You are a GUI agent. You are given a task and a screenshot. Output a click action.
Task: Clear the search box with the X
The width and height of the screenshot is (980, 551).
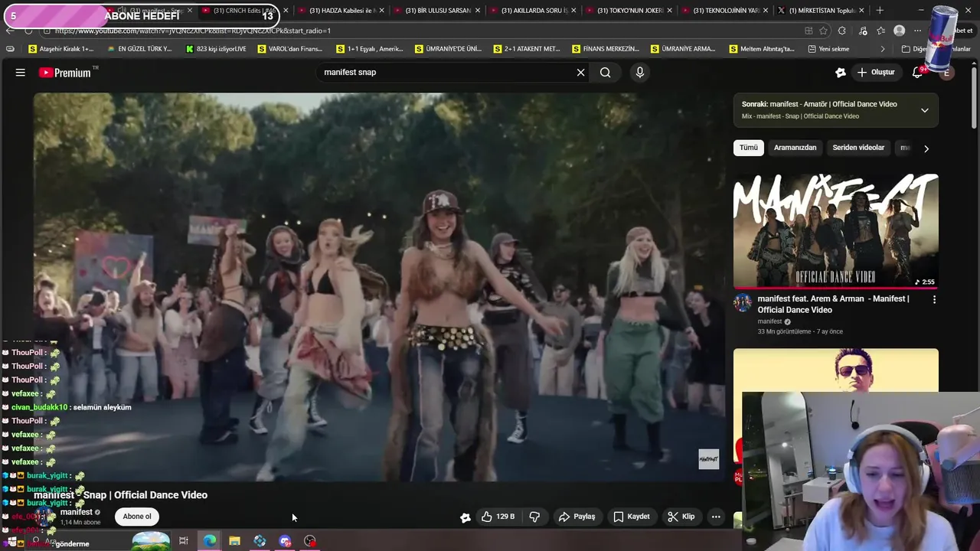click(x=580, y=73)
